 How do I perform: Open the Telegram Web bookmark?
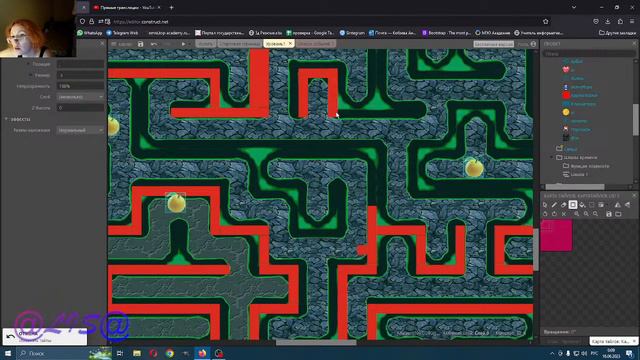point(122,33)
